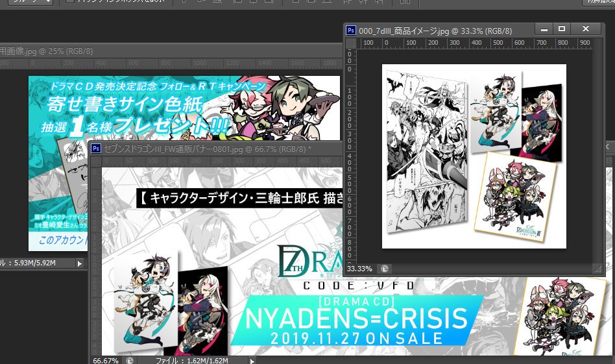Activate the 用画像.jpg @ 25% window title
615x364 pixels.
(46, 51)
